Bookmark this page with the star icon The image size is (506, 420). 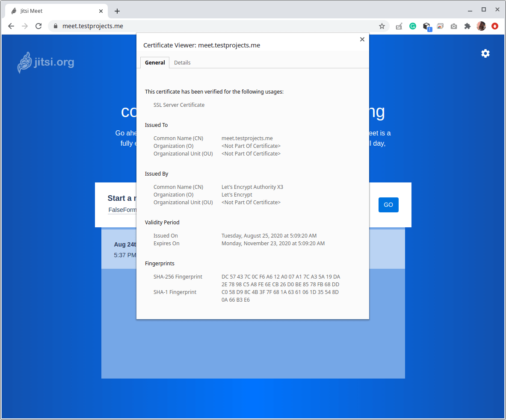(x=382, y=26)
